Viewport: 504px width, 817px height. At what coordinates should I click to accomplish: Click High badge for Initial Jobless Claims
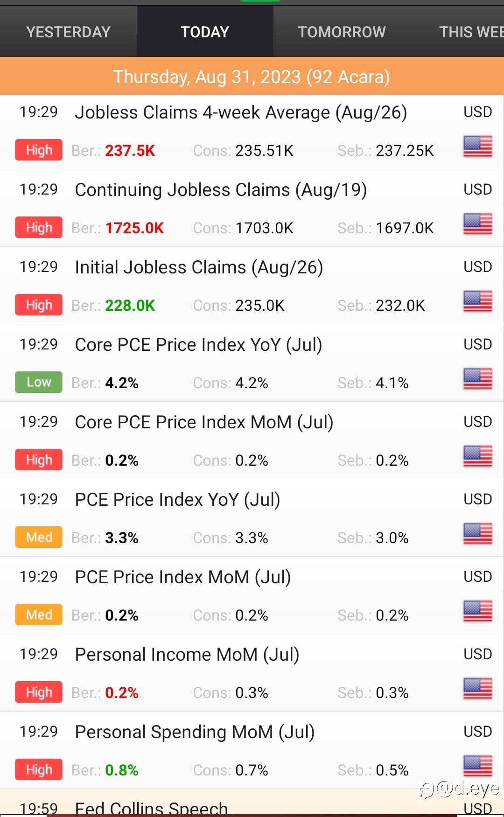pos(39,305)
